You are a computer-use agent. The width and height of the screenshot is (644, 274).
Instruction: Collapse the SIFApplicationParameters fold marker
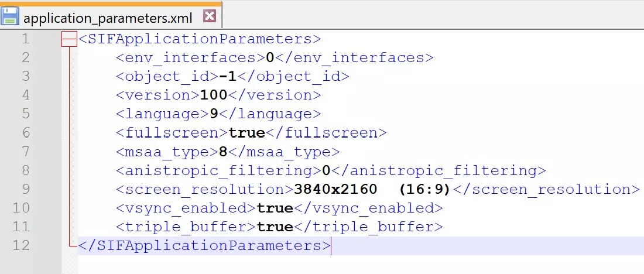(x=69, y=39)
